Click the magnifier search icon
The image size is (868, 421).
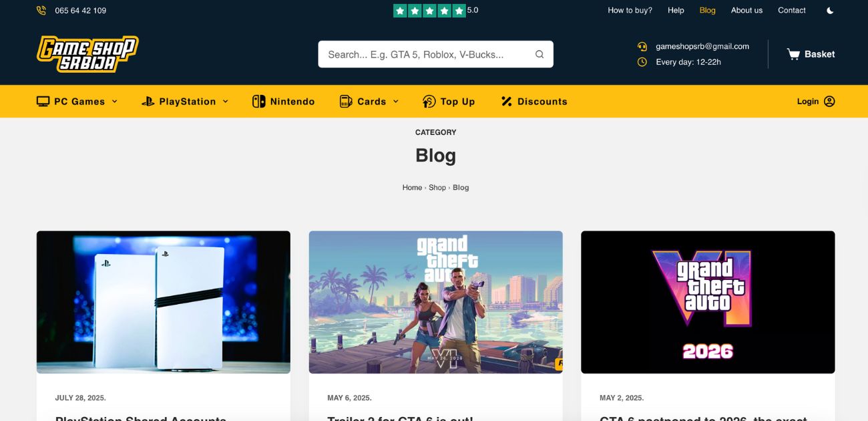[x=539, y=55]
